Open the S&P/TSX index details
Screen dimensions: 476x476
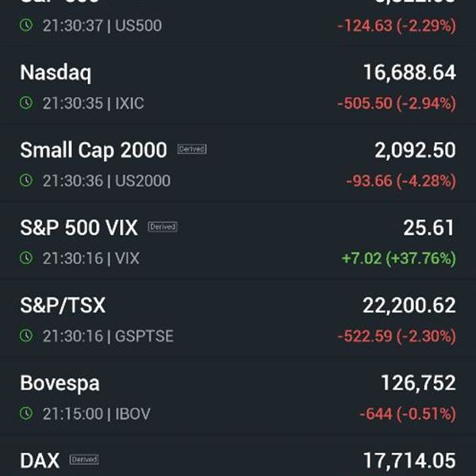(238, 320)
